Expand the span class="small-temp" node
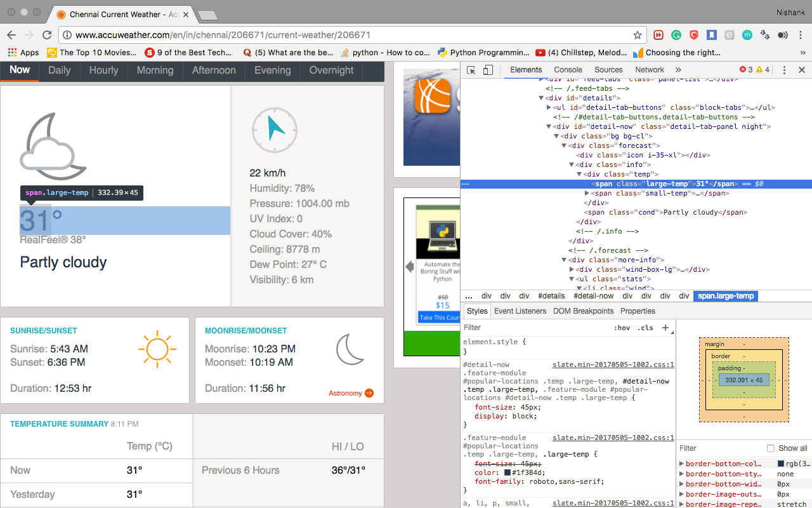This screenshot has width=812, height=508. 587,194
